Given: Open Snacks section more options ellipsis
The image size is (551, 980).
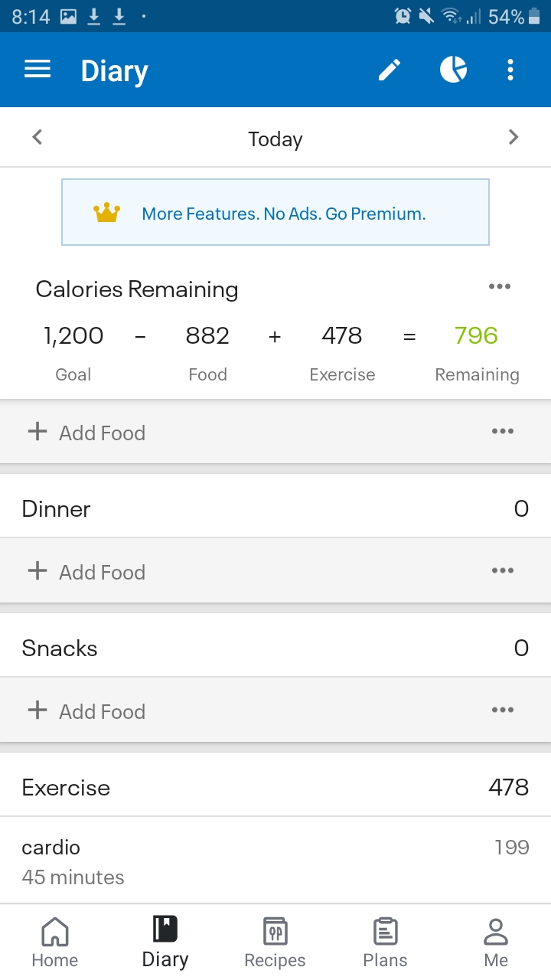Looking at the screenshot, I should pyautogui.click(x=503, y=710).
